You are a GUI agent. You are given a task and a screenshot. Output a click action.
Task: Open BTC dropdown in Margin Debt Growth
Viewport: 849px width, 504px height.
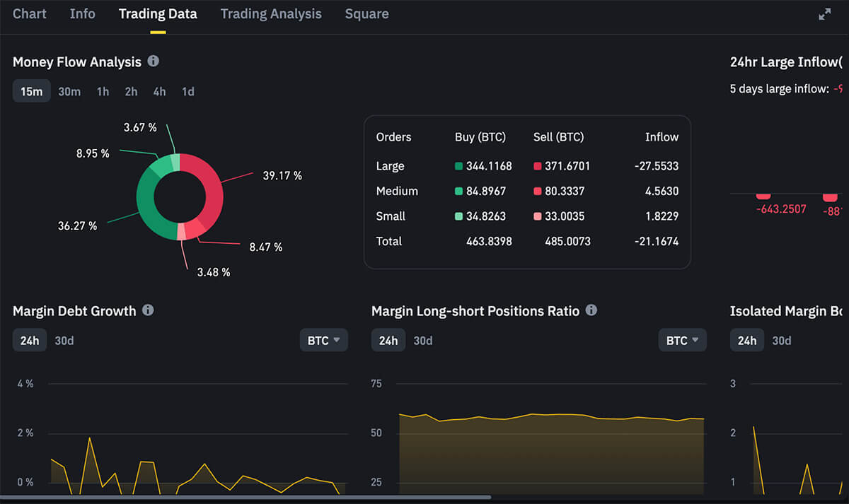[323, 340]
